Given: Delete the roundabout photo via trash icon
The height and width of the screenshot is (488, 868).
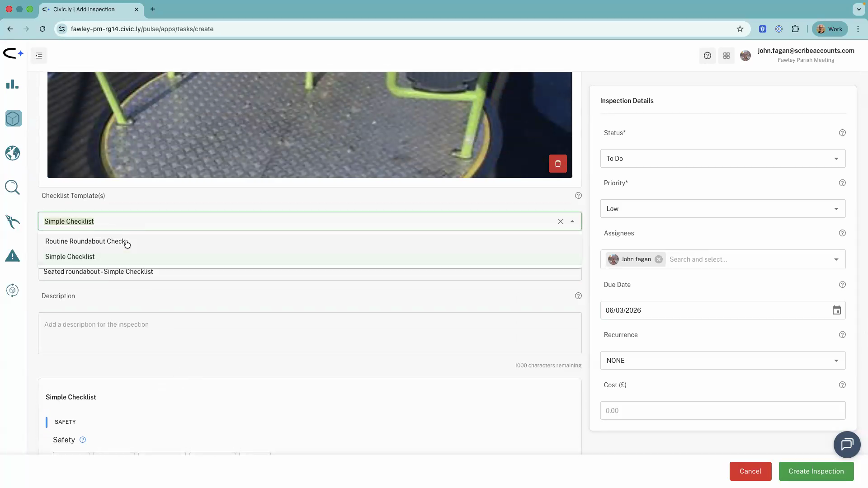Looking at the screenshot, I should 557,164.
